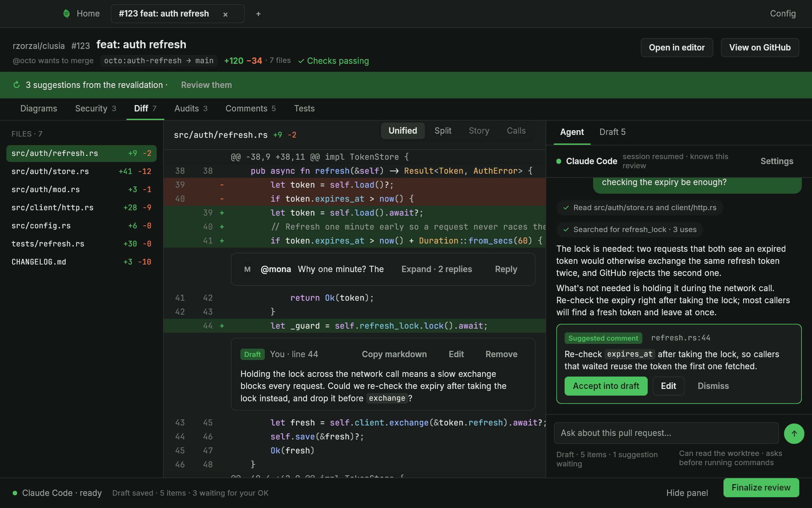Screen dimensions: 812x508
Task: Open the Comments tab
Action: click(x=250, y=108)
